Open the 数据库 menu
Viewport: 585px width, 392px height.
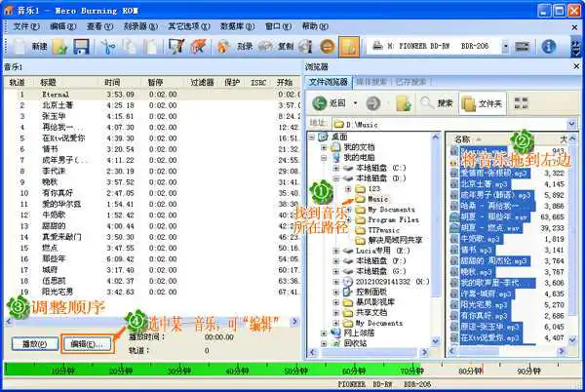[x=237, y=26]
